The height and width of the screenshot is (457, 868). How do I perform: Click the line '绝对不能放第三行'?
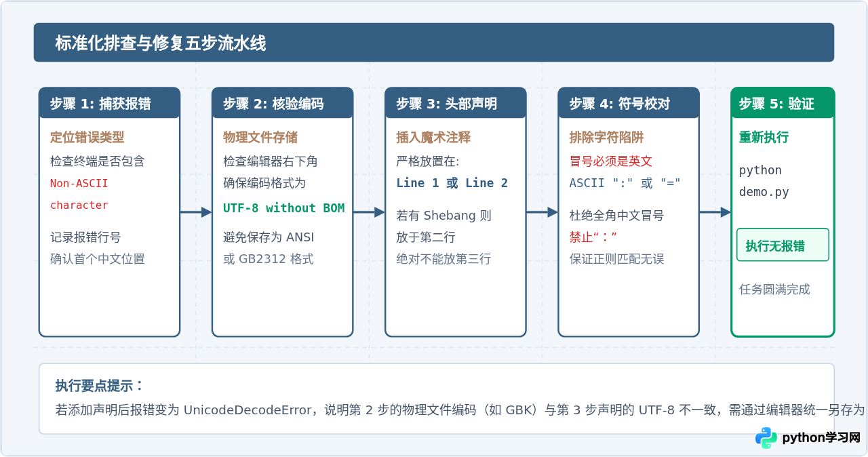point(443,259)
